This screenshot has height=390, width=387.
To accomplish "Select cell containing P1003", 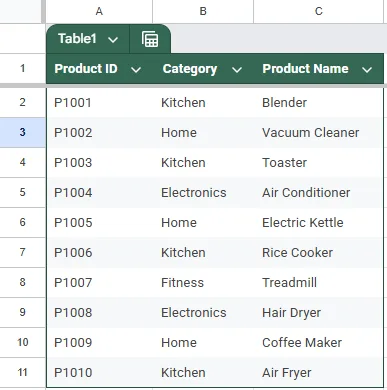I will tap(99, 162).
